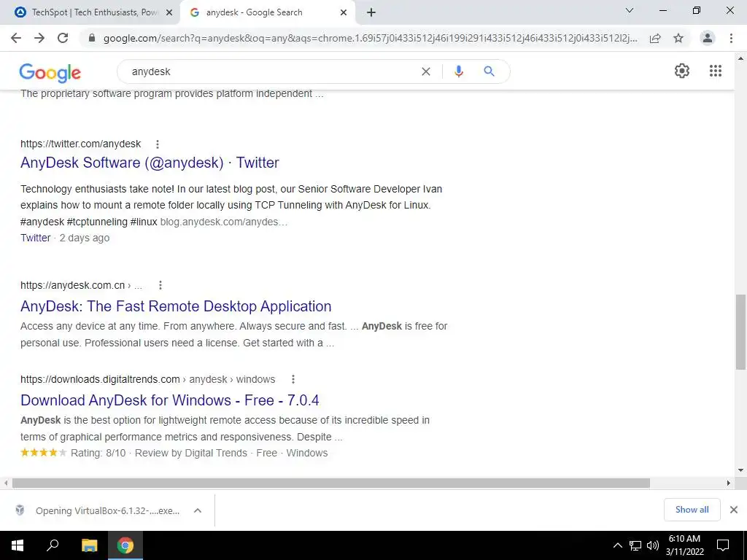The width and height of the screenshot is (747, 560).
Task: Open volume control tray icon
Action: [x=653, y=545]
